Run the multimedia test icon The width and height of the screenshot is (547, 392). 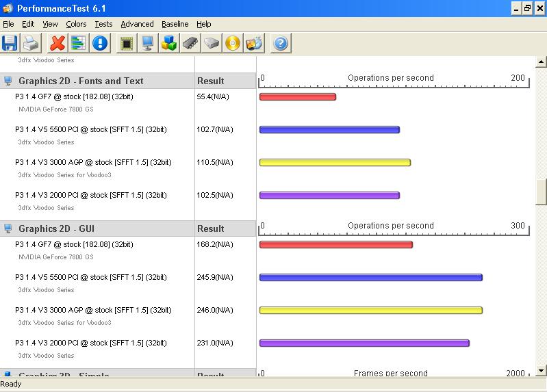pos(254,44)
